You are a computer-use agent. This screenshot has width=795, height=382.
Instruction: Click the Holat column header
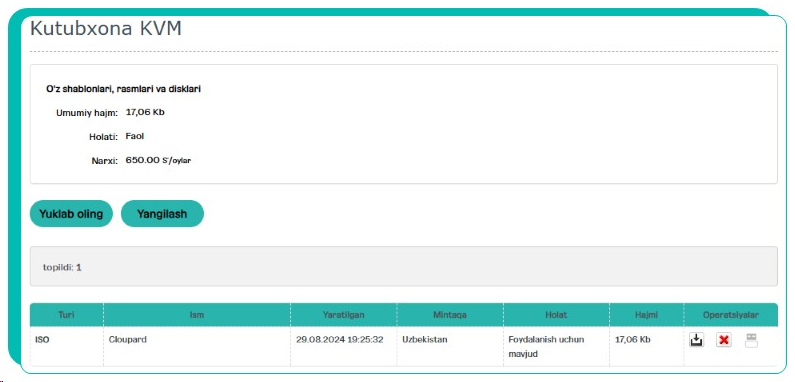point(556,315)
